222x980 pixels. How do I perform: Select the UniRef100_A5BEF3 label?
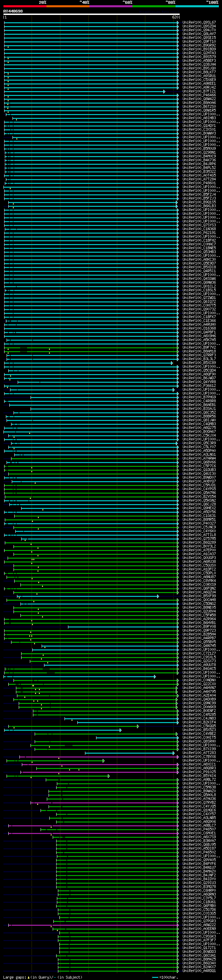199,60
